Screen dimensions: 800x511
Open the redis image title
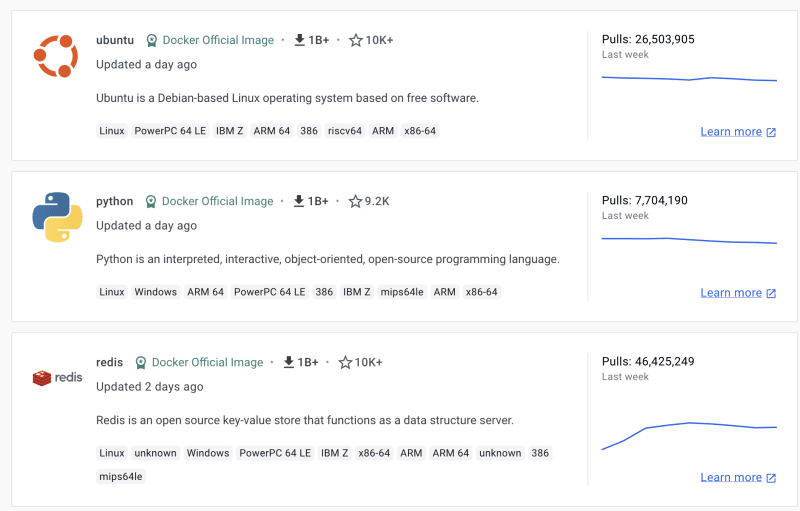click(x=109, y=363)
